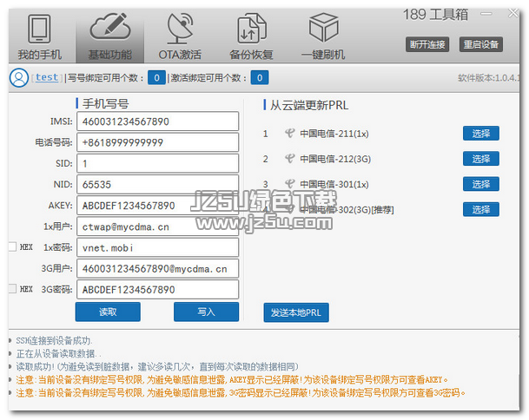This screenshot has width=529, height=420.
Task: Click the 189 工具箱 title text
Action: point(435,15)
